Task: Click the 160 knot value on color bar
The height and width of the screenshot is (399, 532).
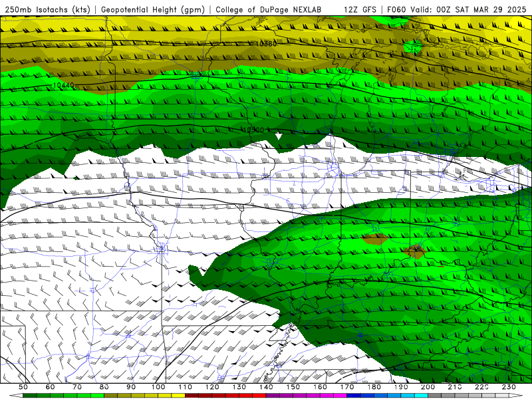Action: click(320, 387)
